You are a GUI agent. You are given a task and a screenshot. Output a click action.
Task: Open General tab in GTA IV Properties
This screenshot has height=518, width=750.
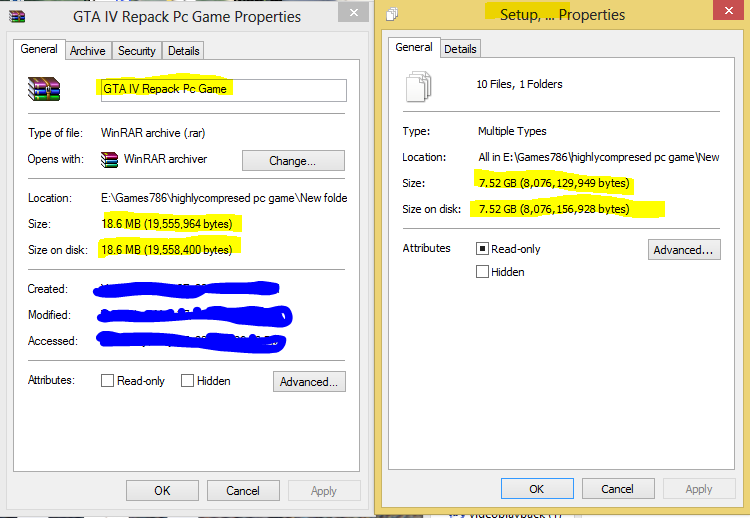39,49
